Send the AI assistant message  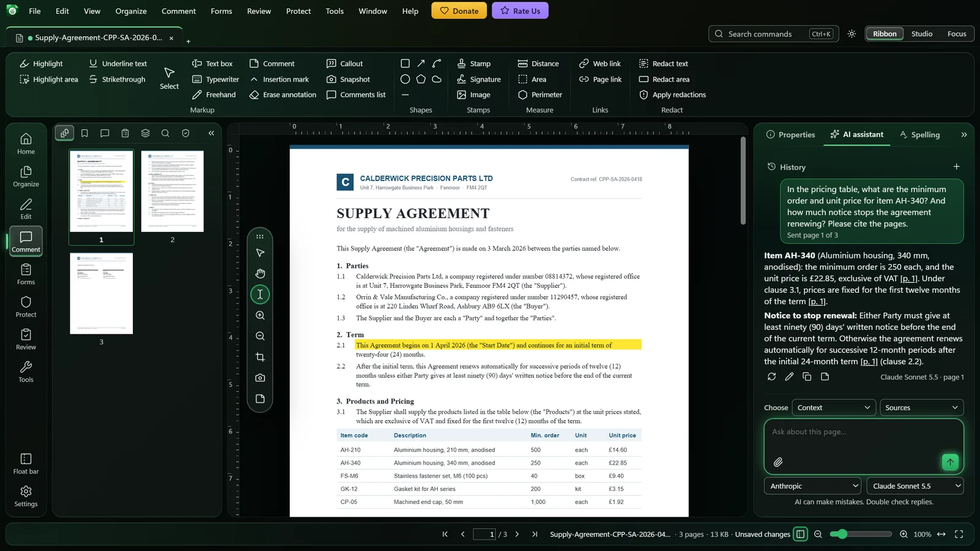(950, 462)
